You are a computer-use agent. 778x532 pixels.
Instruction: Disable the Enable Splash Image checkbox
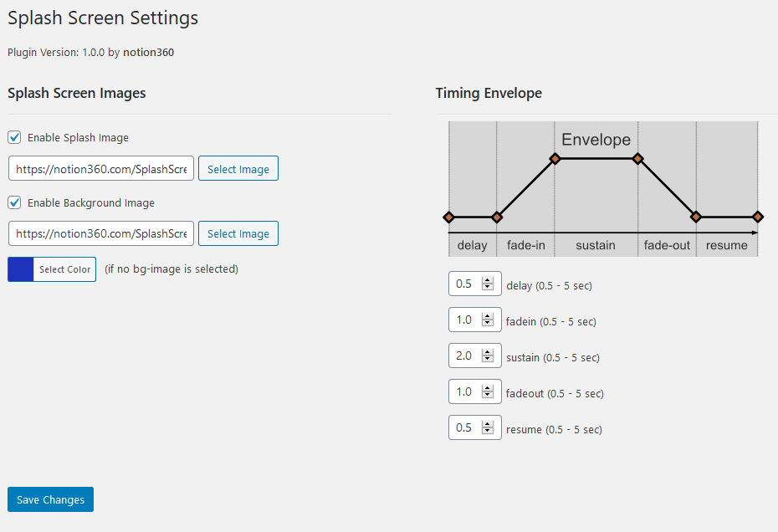tap(14, 137)
